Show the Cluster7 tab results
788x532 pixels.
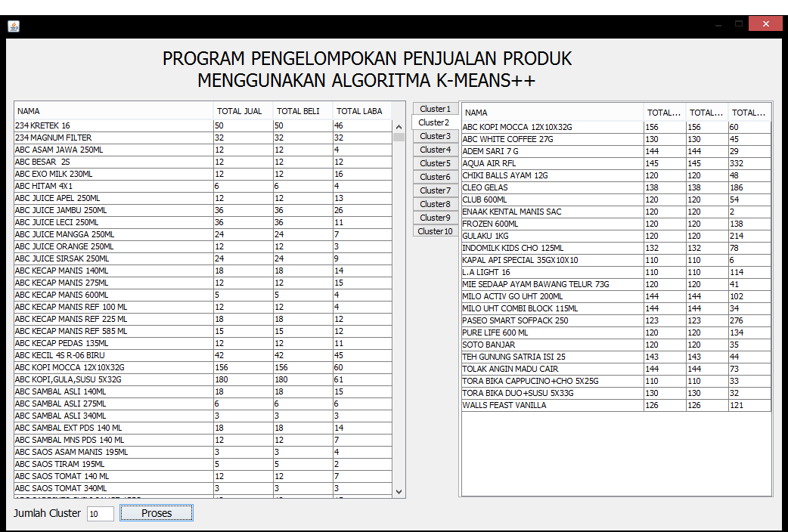[435, 190]
